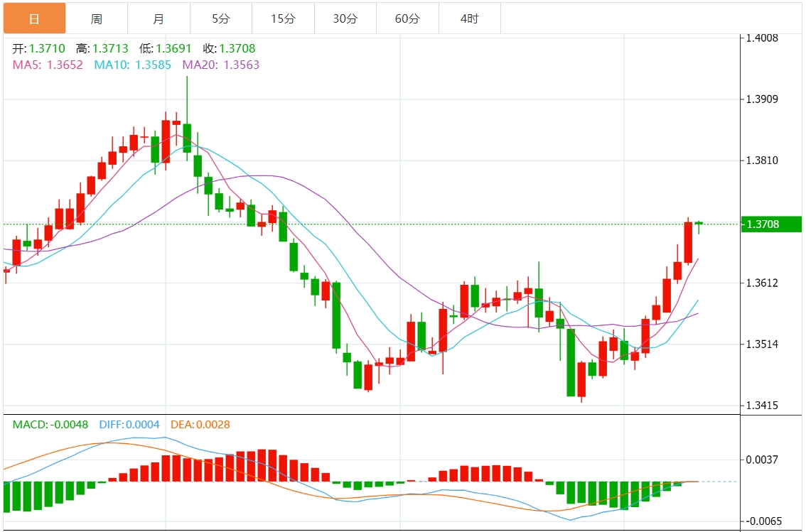Click the MA10: 1.3585 legend
The image size is (806, 532).
click(x=133, y=65)
